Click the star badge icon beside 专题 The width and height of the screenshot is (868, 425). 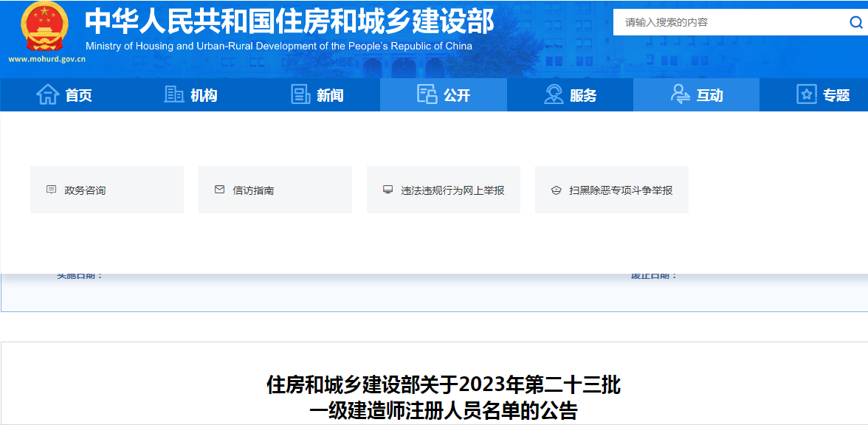pyautogui.click(x=807, y=94)
